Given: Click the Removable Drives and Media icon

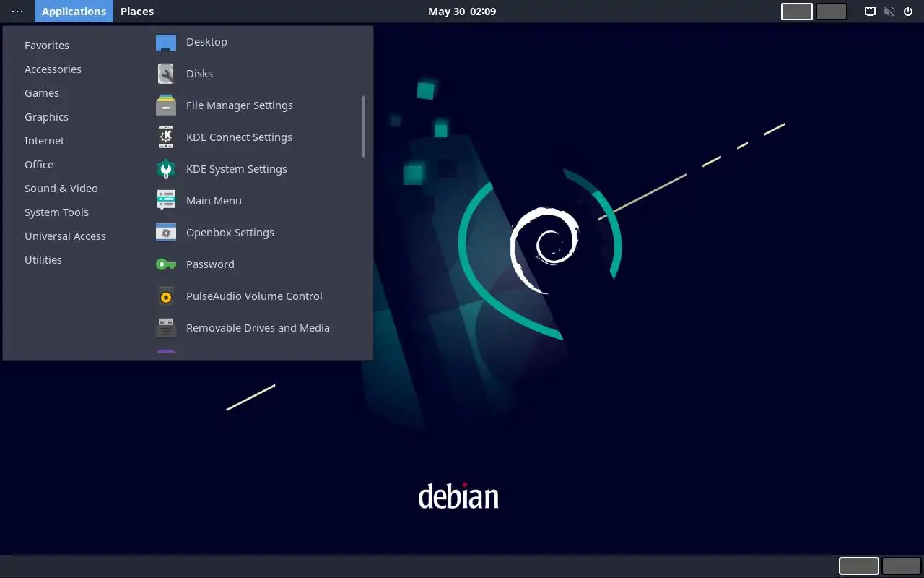Looking at the screenshot, I should pyautogui.click(x=166, y=328).
